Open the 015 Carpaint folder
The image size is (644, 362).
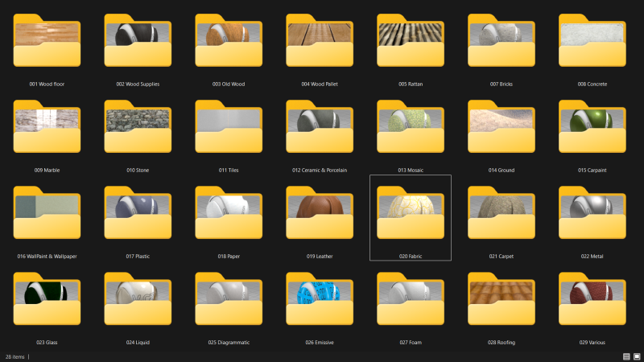592,130
